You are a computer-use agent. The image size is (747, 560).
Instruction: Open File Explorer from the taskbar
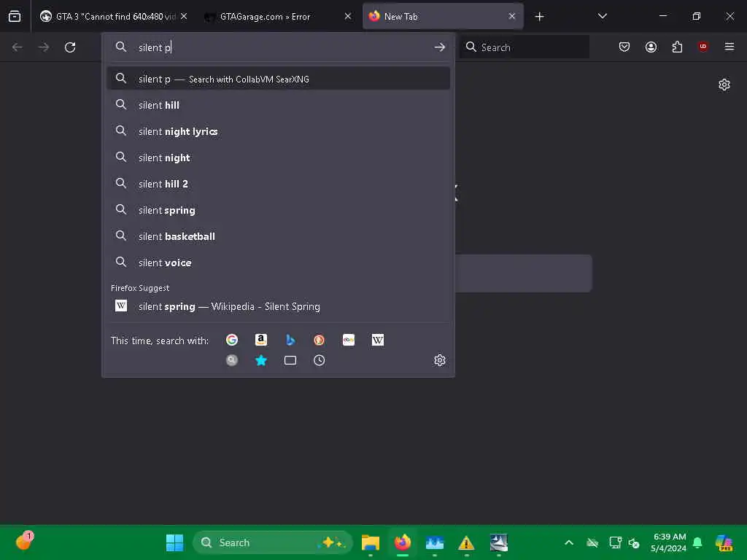pyautogui.click(x=371, y=542)
